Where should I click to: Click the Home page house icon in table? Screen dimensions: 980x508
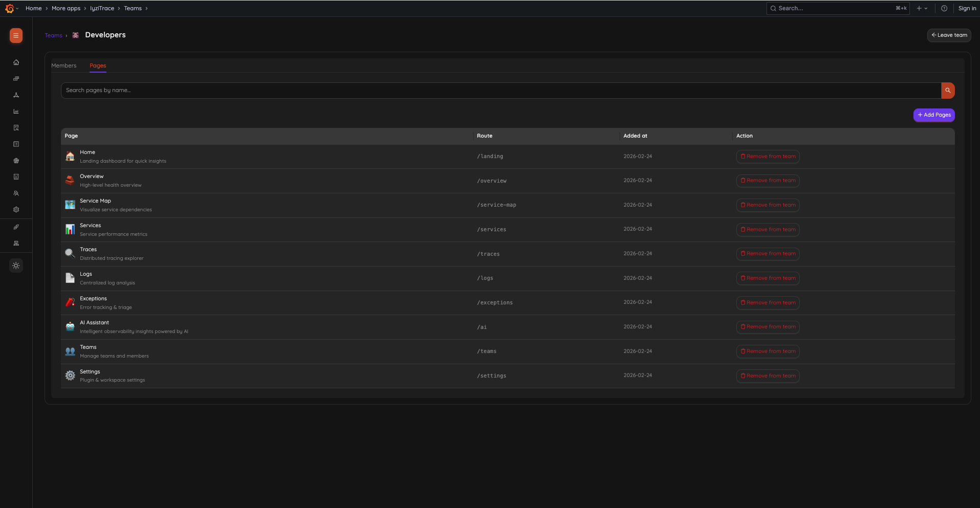click(x=70, y=157)
